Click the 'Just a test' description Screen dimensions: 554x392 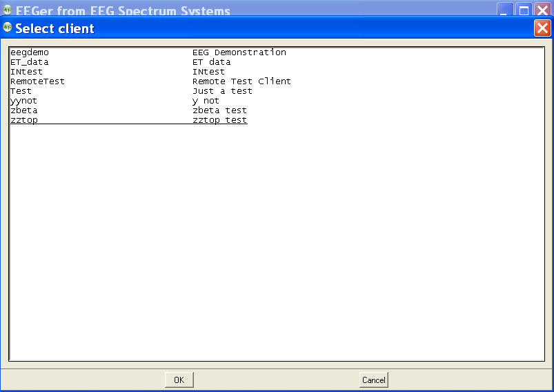[222, 91]
